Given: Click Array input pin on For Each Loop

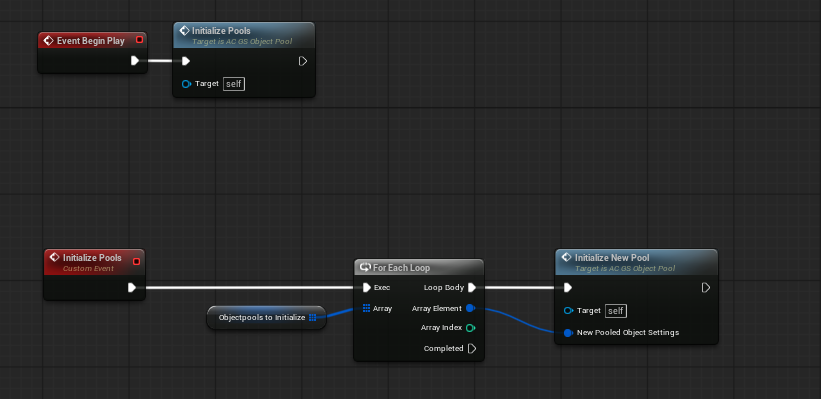Looking at the screenshot, I should 367,308.
